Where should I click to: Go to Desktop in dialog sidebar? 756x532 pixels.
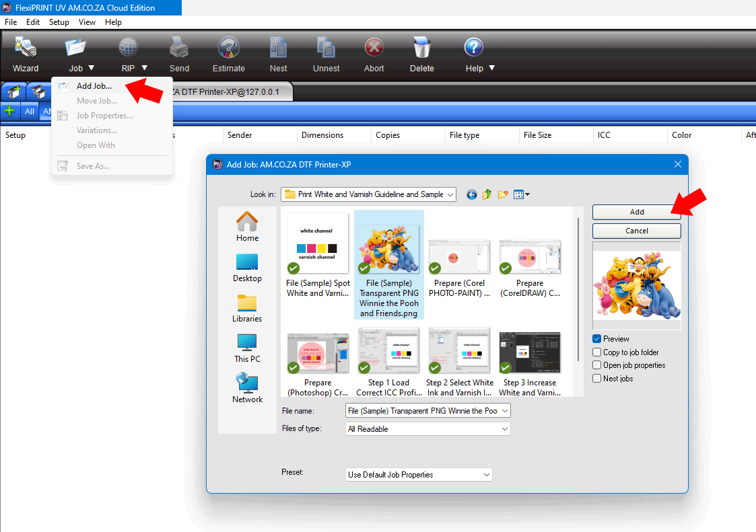[x=247, y=268]
